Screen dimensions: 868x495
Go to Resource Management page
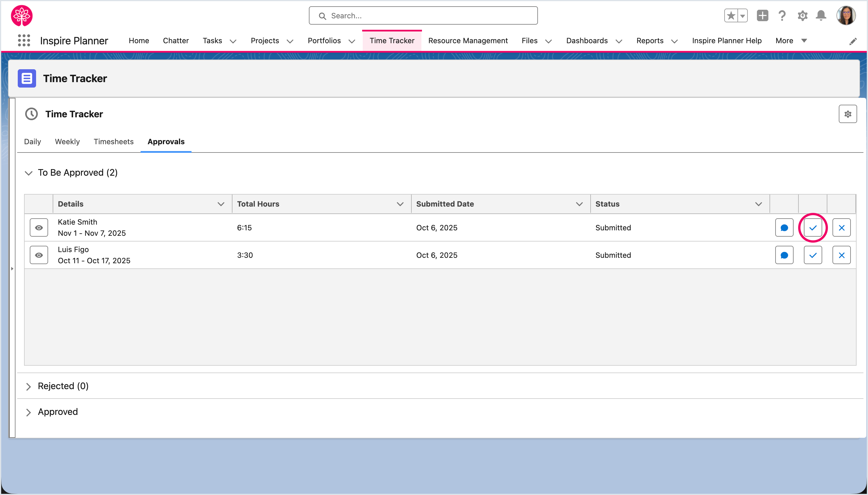tap(468, 40)
